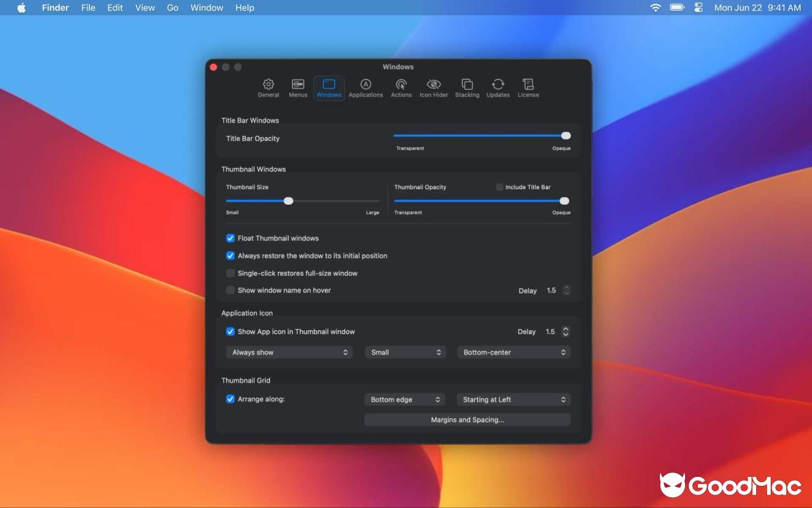
Task: Open the Icon Hider tab
Action: [434, 88]
